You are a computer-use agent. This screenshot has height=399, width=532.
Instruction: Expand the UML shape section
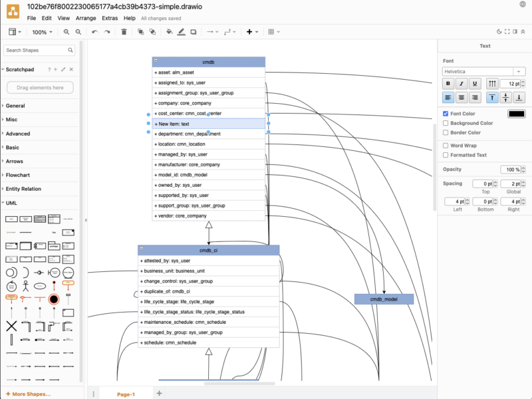tap(12, 203)
